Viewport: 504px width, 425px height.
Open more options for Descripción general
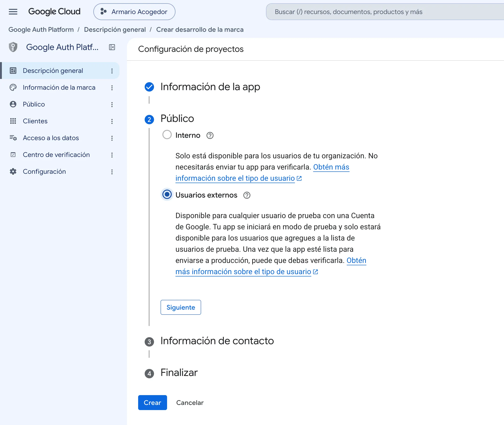coord(112,71)
